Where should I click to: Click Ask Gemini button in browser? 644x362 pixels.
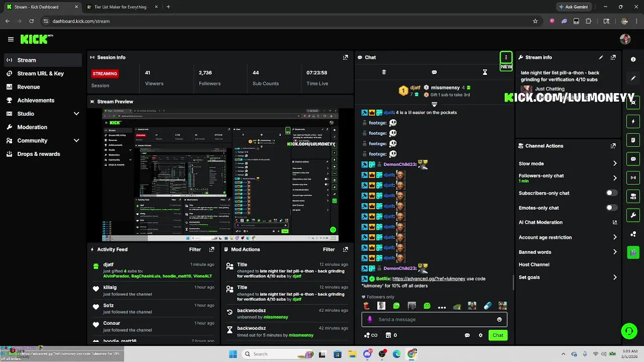[x=573, y=7]
